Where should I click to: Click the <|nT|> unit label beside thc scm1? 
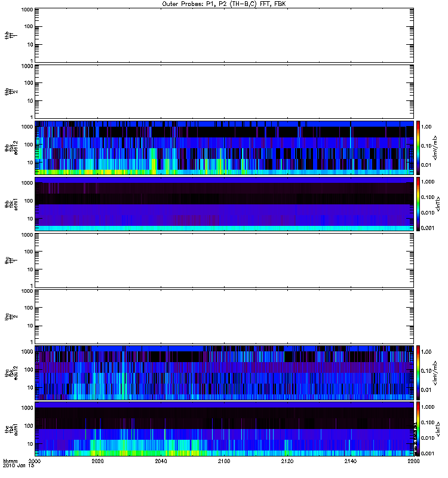438,429
